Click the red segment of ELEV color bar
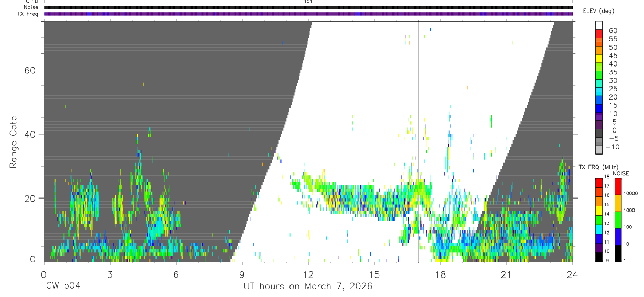Viewport: 644px width, 297px height. [x=599, y=33]
